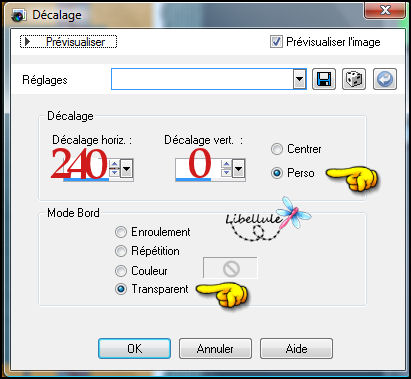Decrease horizontal offset with down spinner arrow
The width and height of the screenshot is (411, 379).
(x=114, y=172)
